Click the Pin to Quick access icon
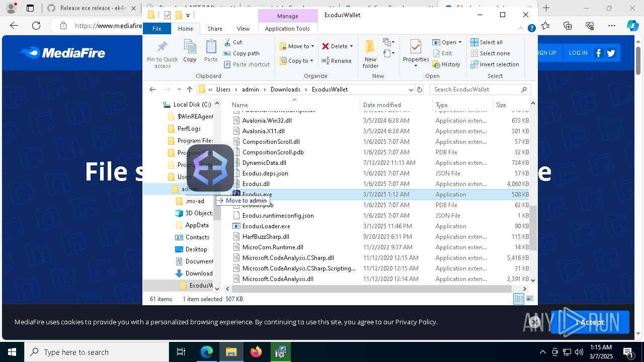The height and width of the screenshot is (362, 644). tap(162, 47)
